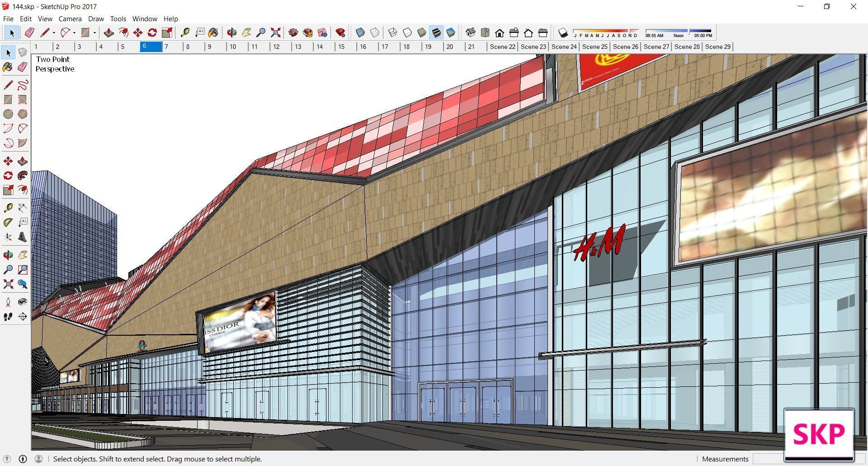Switch to the Iso view
This screenshot has height=466, width=868.
pyautogui.click(x=471, y=33)
